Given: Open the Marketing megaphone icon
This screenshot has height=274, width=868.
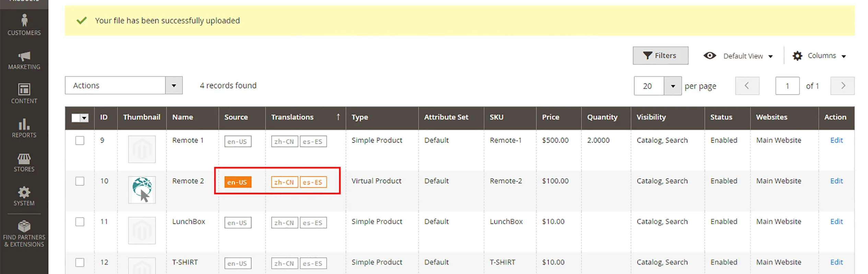Looking at the screenshot, I should (24, 56).
